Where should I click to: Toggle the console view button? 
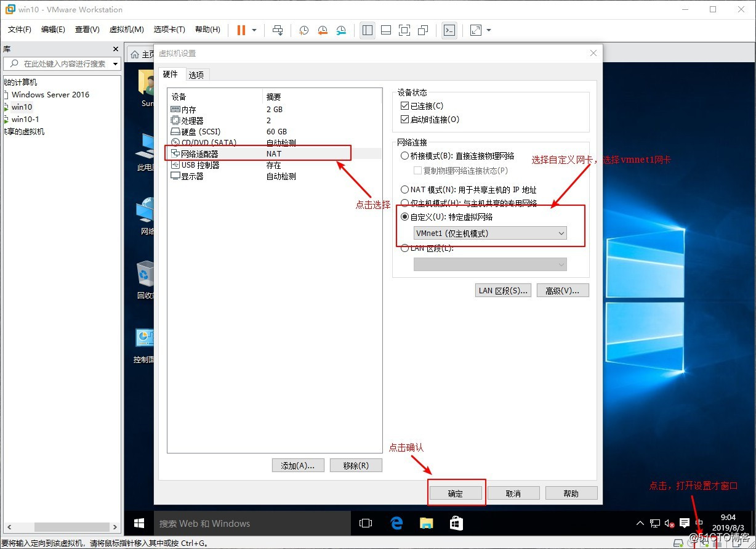pyautogui.click(x=450, y=30)
